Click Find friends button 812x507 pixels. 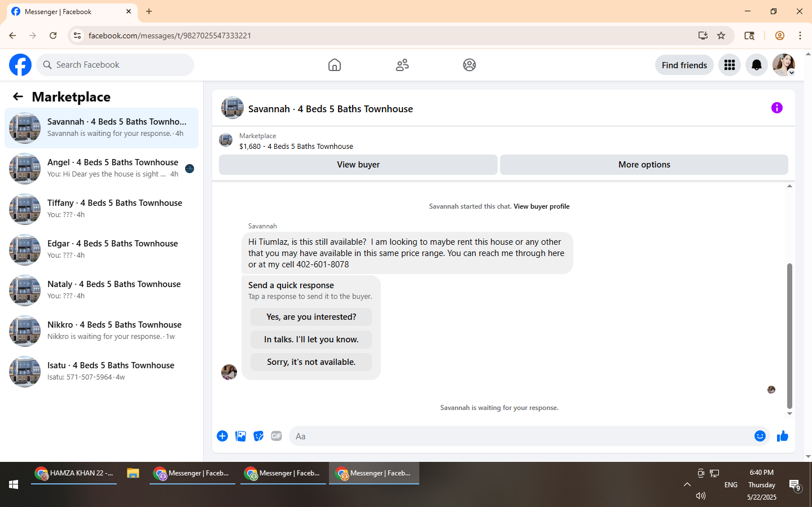point(684,65)
